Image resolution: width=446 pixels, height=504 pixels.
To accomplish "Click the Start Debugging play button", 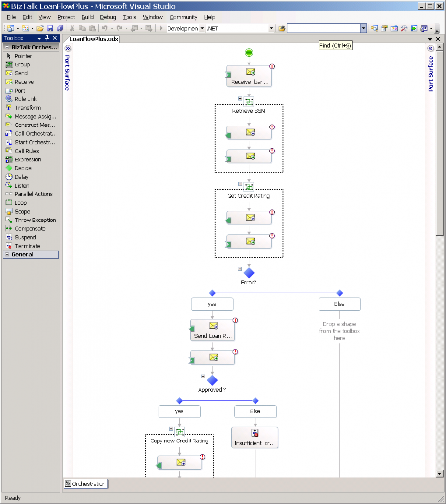I will 161,28.
